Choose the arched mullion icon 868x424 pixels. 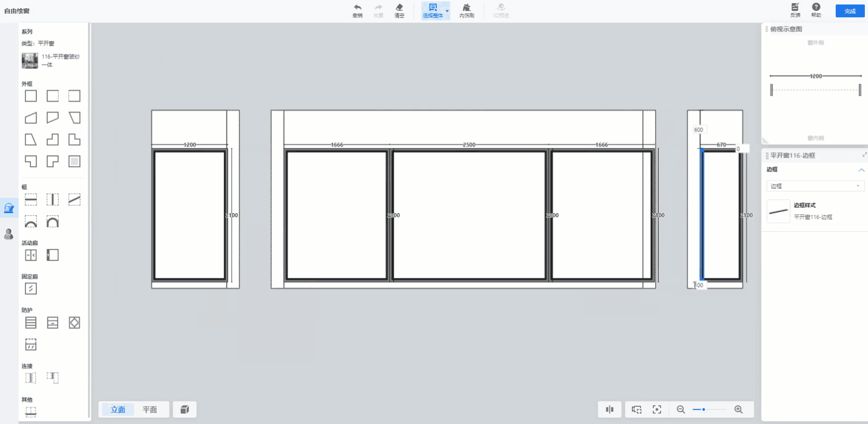53,222
